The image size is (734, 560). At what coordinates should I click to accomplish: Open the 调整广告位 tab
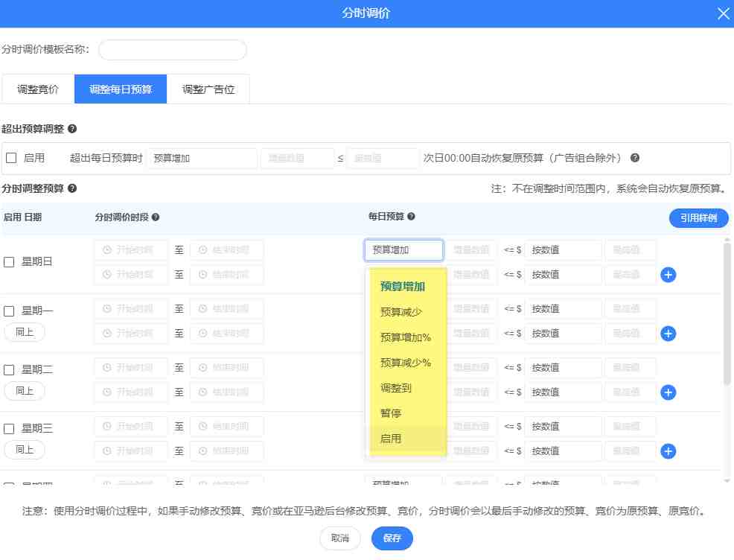pyautogui.click(x=208, y=89)
